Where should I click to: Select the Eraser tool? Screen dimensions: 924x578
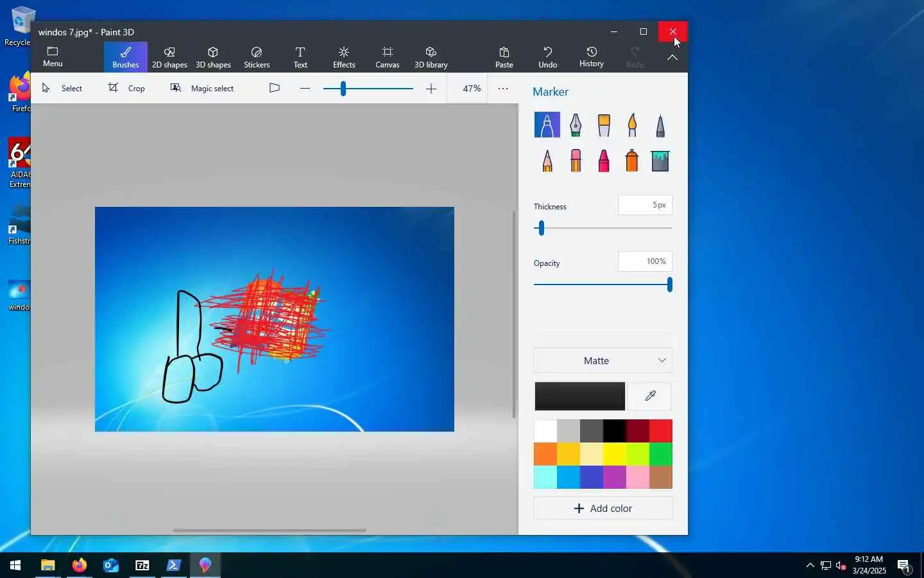coord(576,161)
